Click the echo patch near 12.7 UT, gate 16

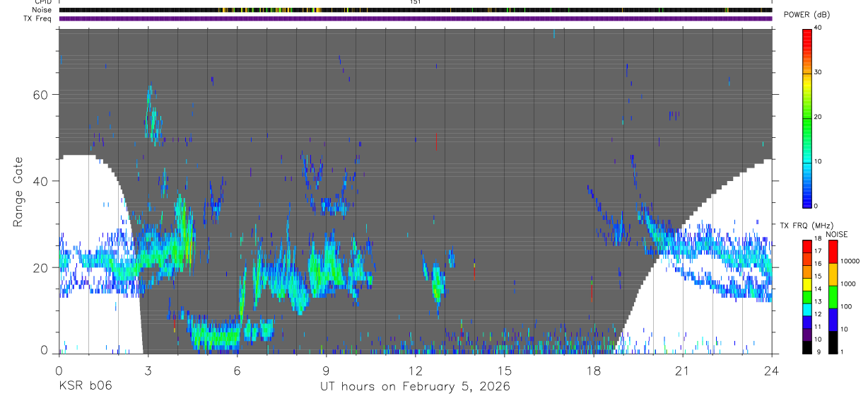(x=437, y=284)
